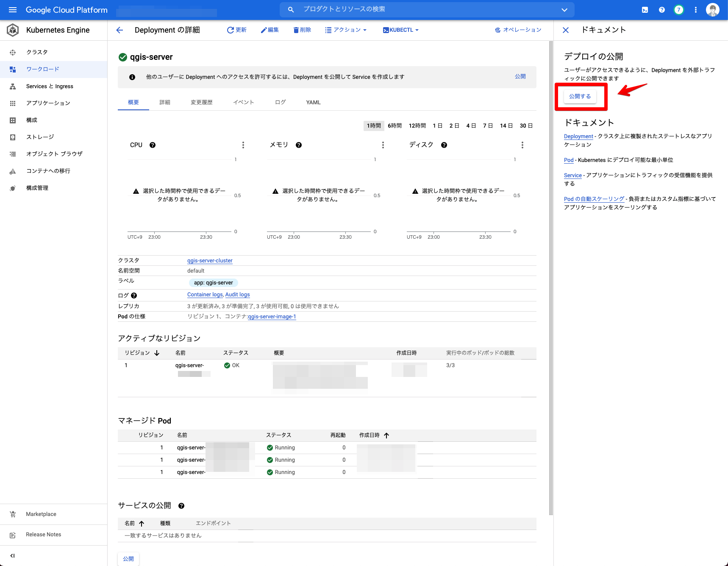Open サービスの公開 help icon

(x=181, y=506)
